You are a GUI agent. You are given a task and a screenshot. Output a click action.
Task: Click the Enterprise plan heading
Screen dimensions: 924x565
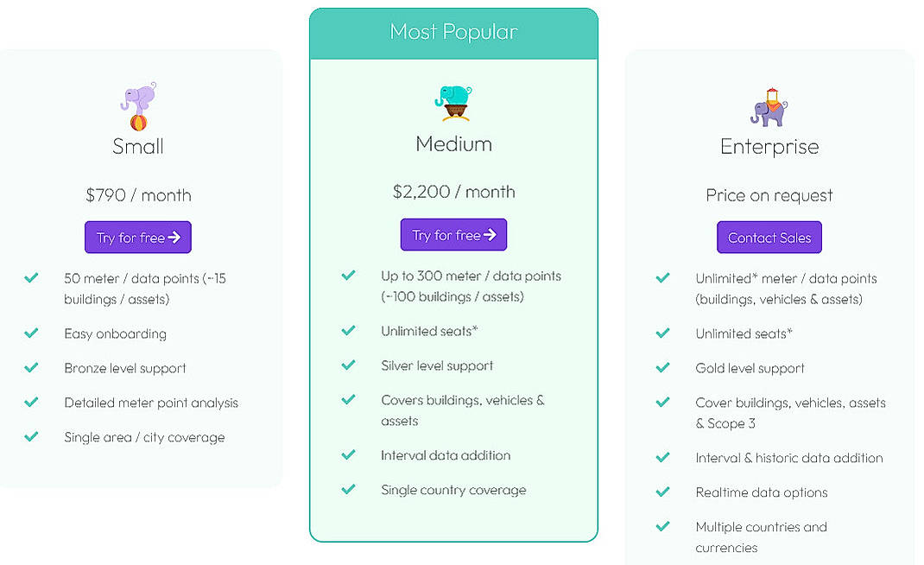769,146
